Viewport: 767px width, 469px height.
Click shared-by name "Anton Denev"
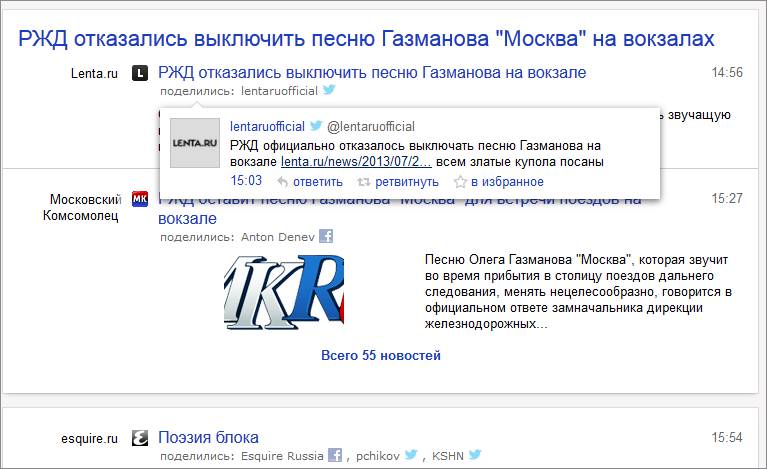pyautogui.click(x=278, y=237)
